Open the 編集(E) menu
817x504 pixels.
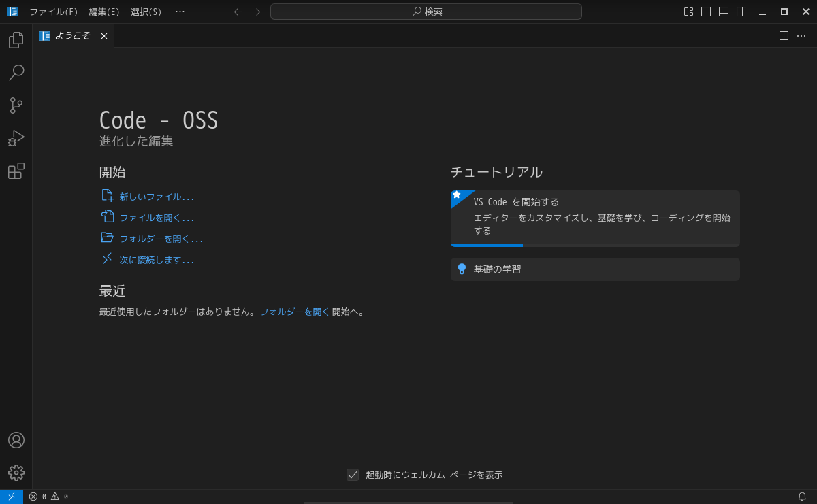coord(104,12)
